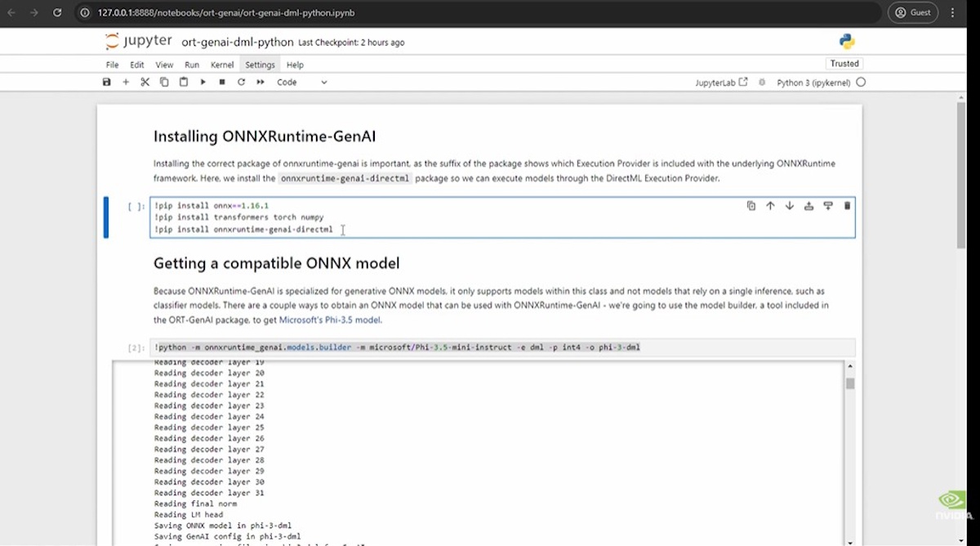The width and height of the screenshot is (980, 546).
Task: Open the View menu
Action: pos(164,65)
